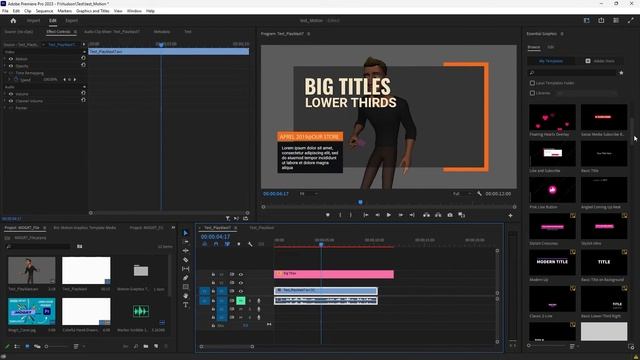The width and height of the screenshot is (640, 360).
Task: Toggle Channel Volume fx switch
Action: pyautogui.click(x=11, y=101)
